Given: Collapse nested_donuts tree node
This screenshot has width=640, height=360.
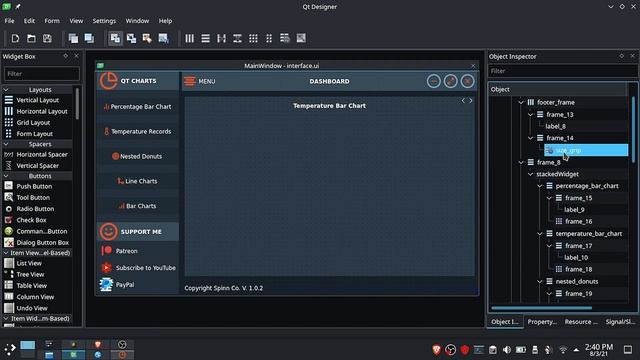Looking at the screenshot, I should pyautogui.click(x=540, y=282).
